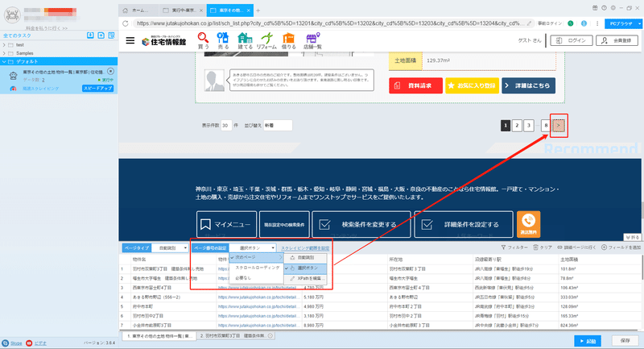Select スクロールローディング menu option
Viewport: 644px width, 349px height.
click(x=256, y=268)
